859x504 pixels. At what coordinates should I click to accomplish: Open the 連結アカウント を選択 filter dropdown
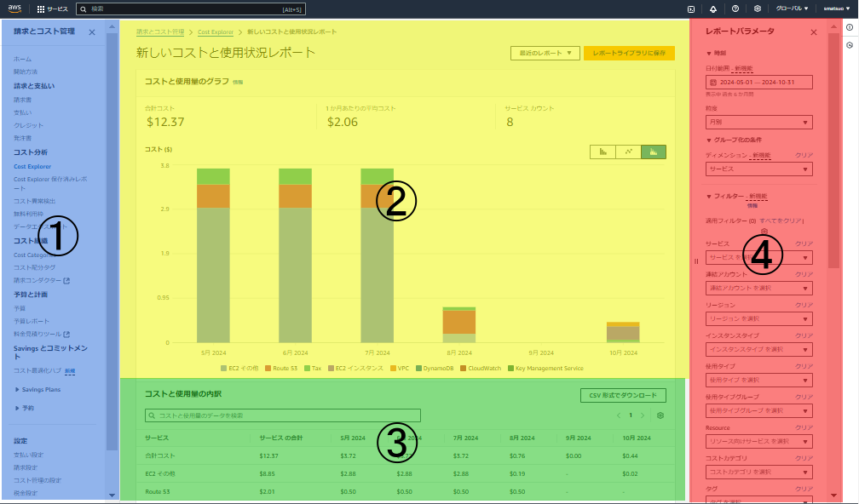coord(758,288)
